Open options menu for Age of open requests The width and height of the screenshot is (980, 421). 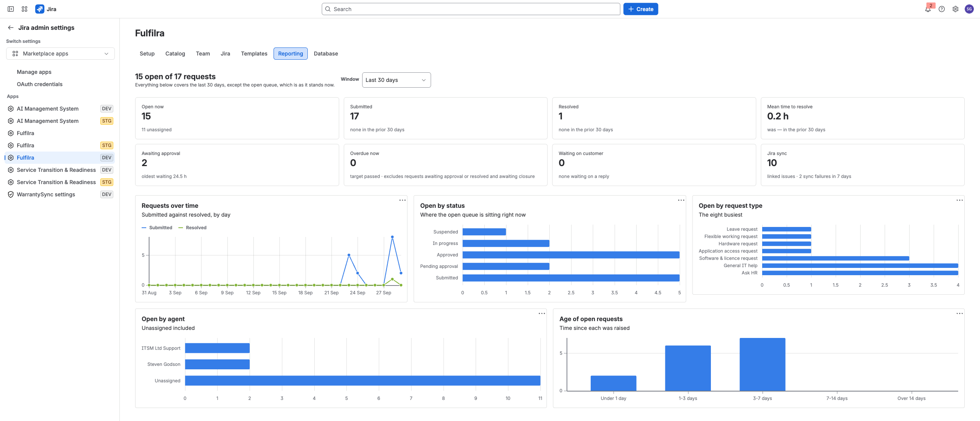[x=960, y=313]
